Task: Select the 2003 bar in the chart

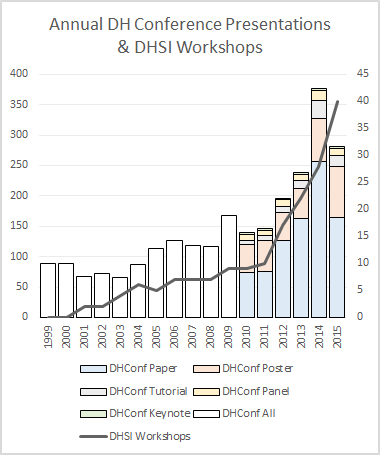Action: tap(120, 297)
